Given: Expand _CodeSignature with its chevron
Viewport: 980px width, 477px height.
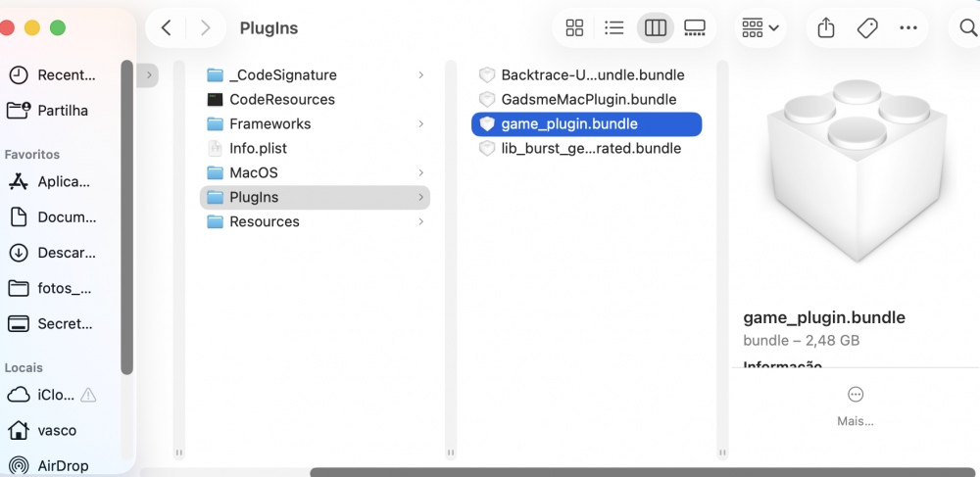Looking at the screenshot, I should [421, 74].
